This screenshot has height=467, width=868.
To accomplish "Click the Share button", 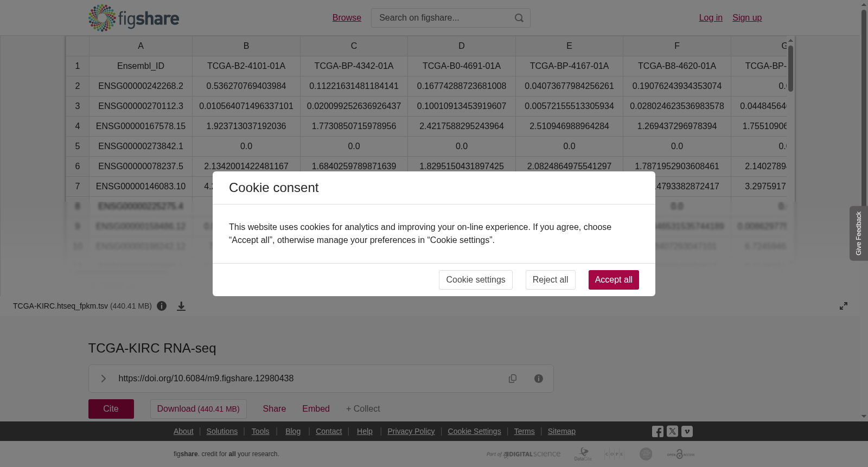I will click(275, 409).
